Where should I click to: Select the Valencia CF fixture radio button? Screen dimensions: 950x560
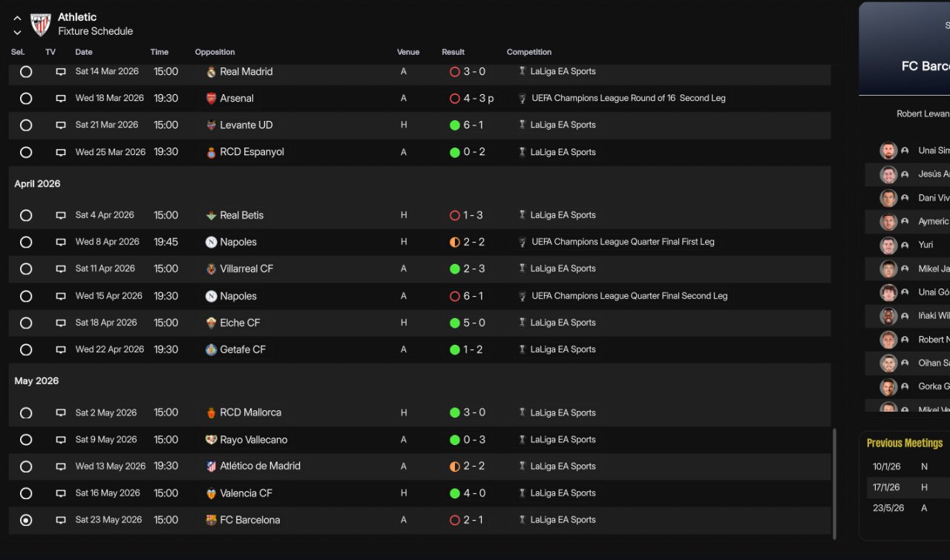(x=26, y=493)
